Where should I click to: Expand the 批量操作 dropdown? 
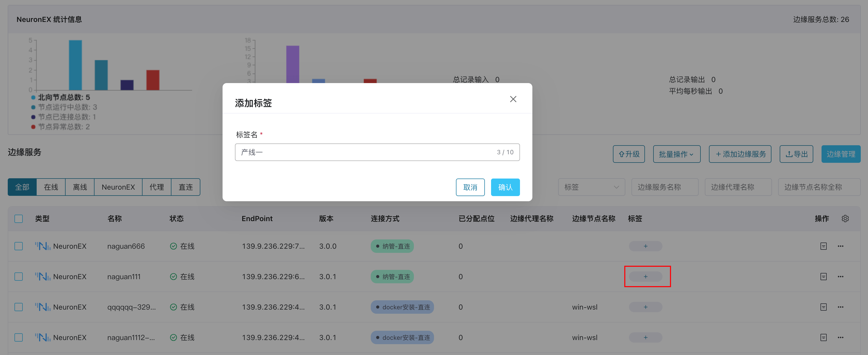point(676,154)
